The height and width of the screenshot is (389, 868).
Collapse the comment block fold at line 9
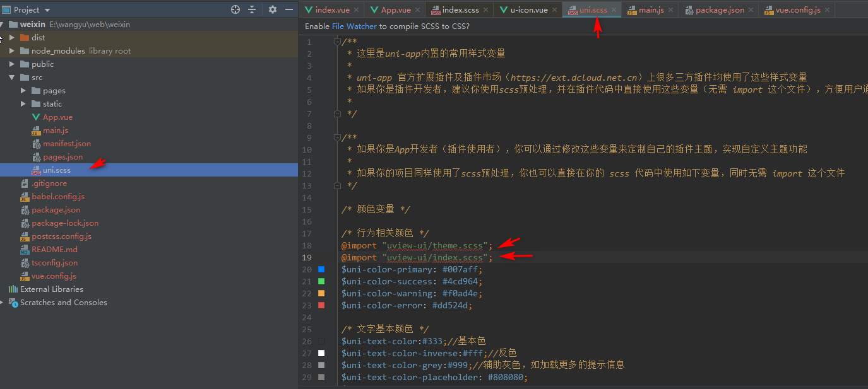click(337, 137)
